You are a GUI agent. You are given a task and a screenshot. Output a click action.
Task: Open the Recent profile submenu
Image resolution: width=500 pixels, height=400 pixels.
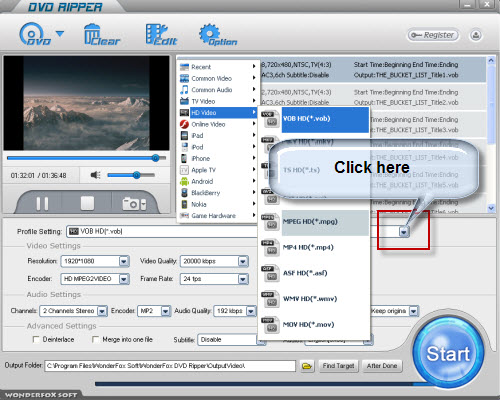click(218, 67)
